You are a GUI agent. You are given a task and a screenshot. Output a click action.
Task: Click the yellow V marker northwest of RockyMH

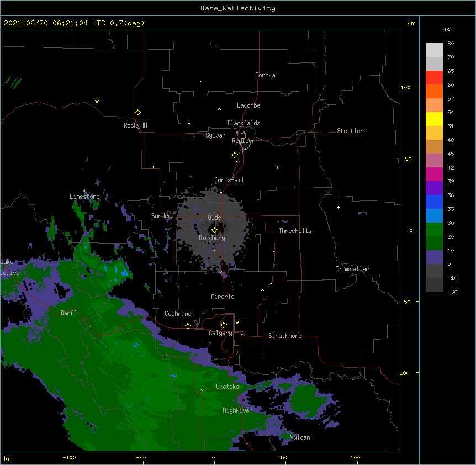tap(97, 102)
